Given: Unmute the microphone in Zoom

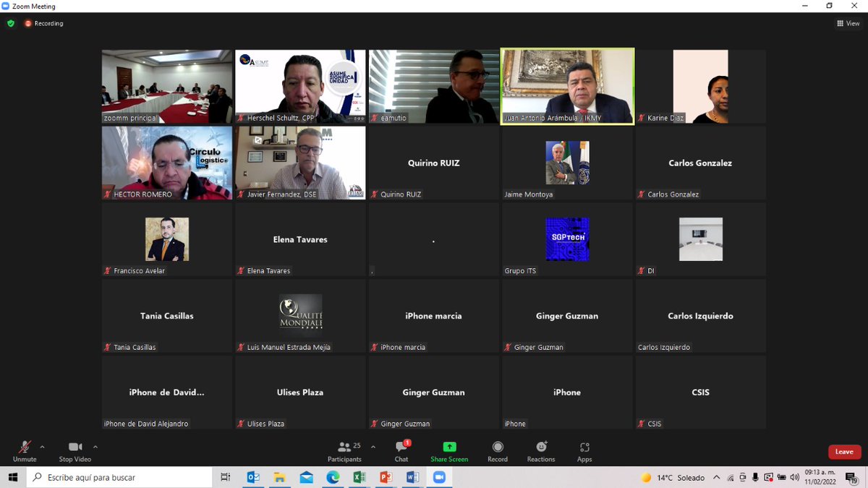Looking at the screenshot, I should [25, 451].
